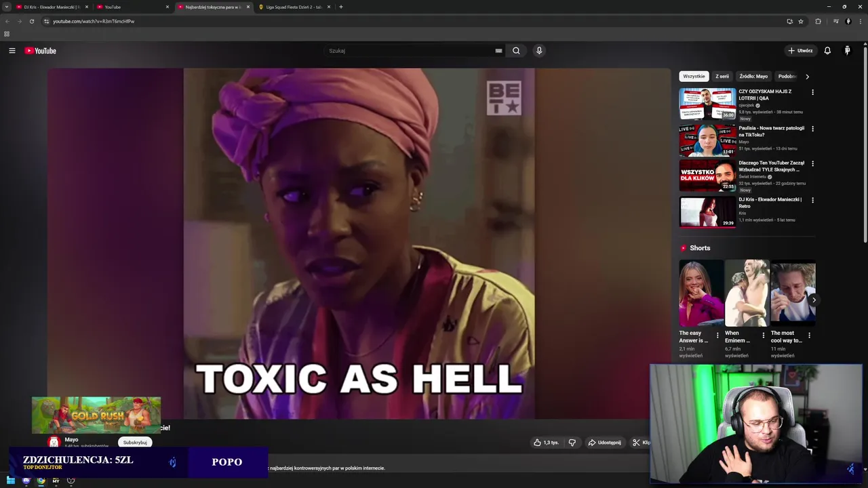Bookmark this page with the star icon
The height and width of the screenshot is (488, 868).
[x=801, y=21]
